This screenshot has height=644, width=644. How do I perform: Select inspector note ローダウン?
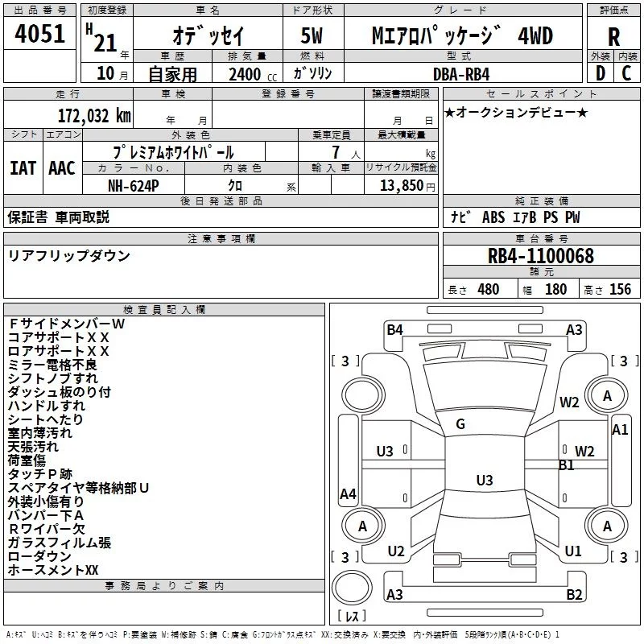39,556
